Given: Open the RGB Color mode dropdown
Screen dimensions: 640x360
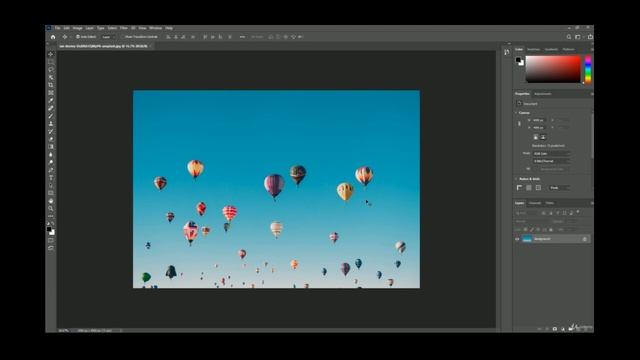Looking at the screenshot, I should pyautogui.click(x=551, y=153).
